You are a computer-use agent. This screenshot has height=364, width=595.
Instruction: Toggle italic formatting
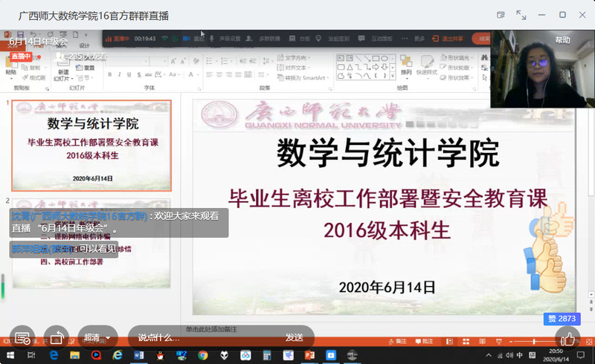tap(119, 74)
